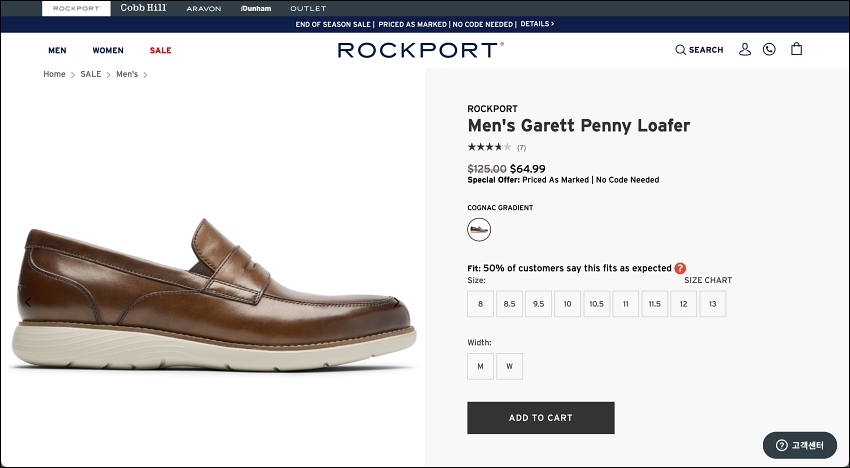Select size 9.5
The height and width of the screenshot is (468, 850).
[538, 304]
